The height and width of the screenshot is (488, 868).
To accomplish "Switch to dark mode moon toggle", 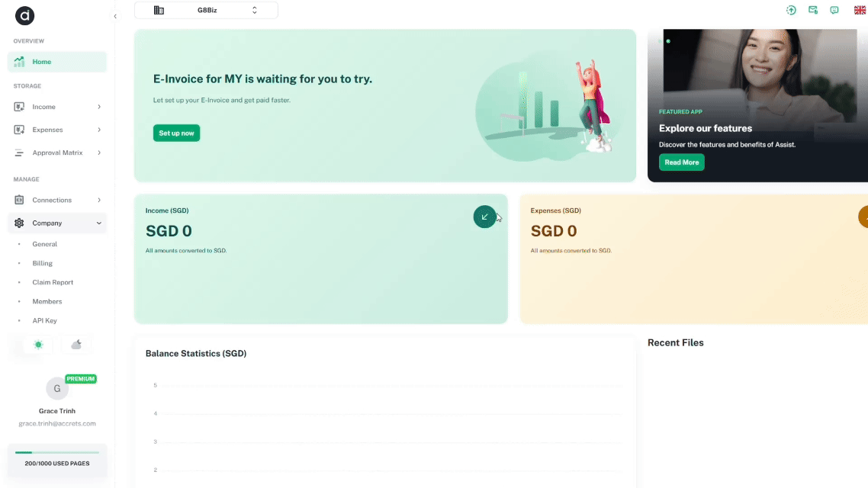I will point(76,345).
